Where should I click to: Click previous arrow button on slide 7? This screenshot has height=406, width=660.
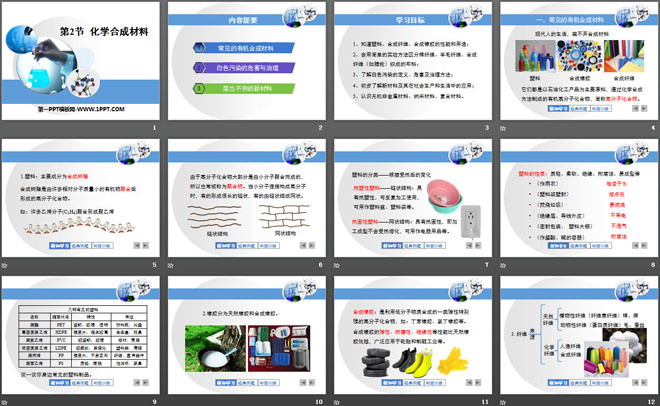(x=469, y=245)
